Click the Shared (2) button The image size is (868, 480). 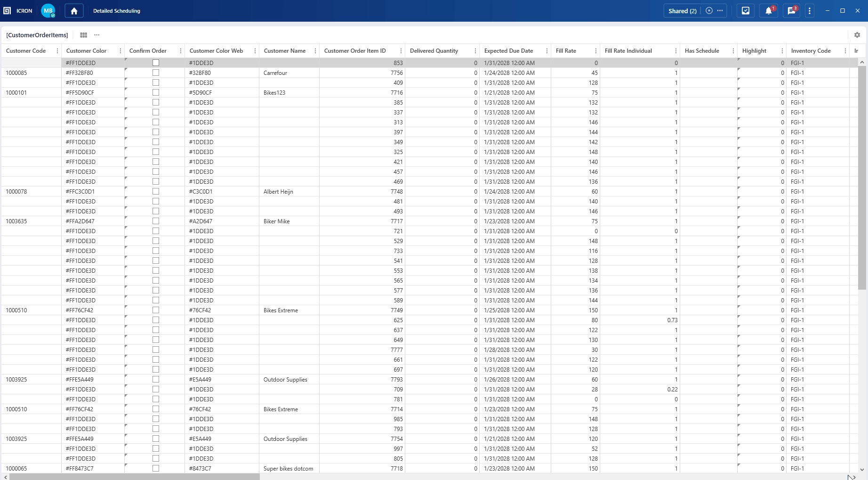click(x=683, y=11)
